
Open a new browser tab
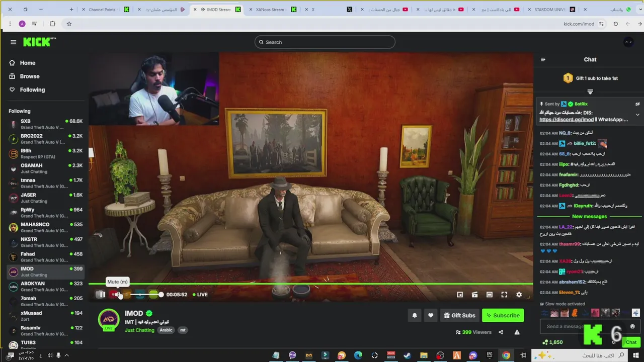[x=71, y=10]
